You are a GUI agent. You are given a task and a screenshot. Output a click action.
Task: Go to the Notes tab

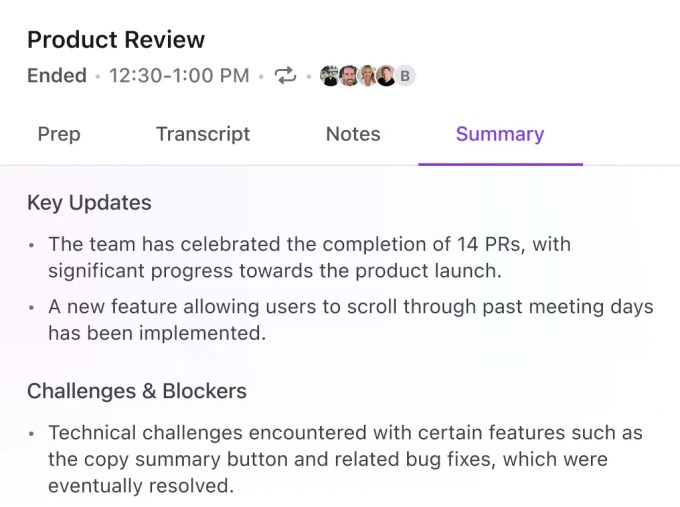point(353,134)
